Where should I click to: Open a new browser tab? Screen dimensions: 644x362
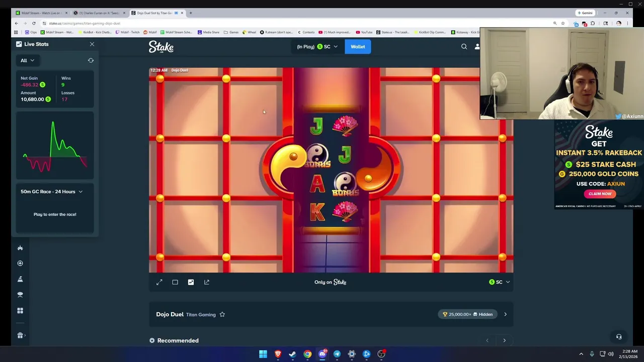(x=191, y=13)
